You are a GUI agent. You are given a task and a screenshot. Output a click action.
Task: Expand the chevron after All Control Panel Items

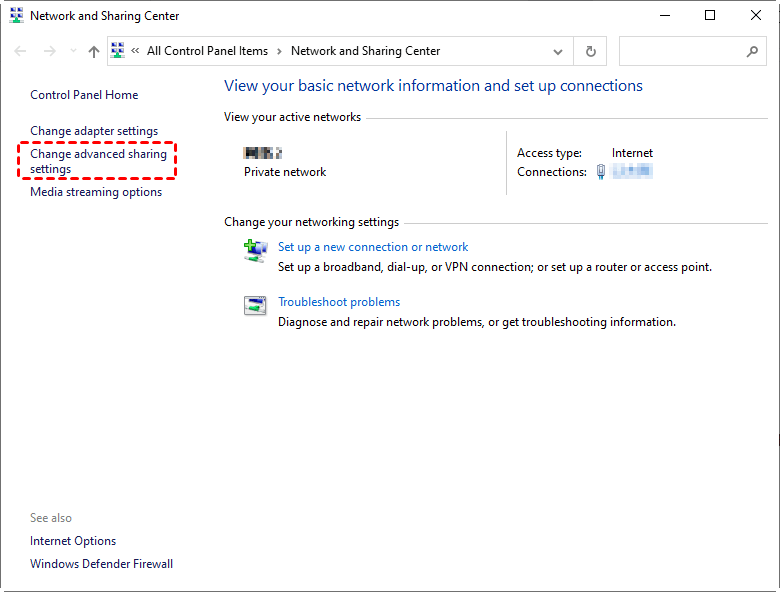pos(280,51)
